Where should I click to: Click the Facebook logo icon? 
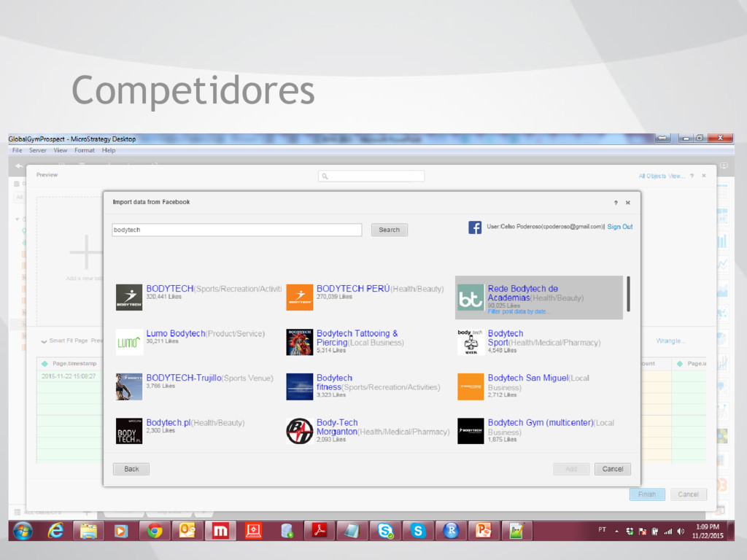pos(474,227)
